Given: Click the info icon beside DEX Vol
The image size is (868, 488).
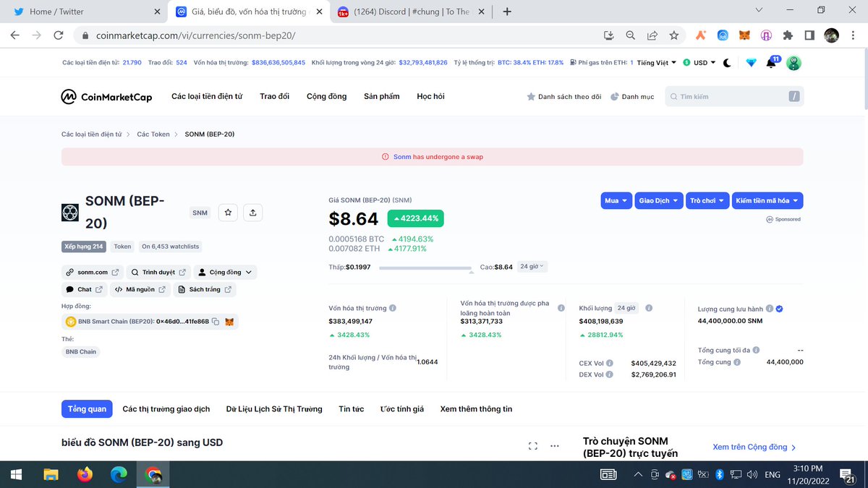Looking at the screenshot, I should pyautogui.click(x=610, y=374).
